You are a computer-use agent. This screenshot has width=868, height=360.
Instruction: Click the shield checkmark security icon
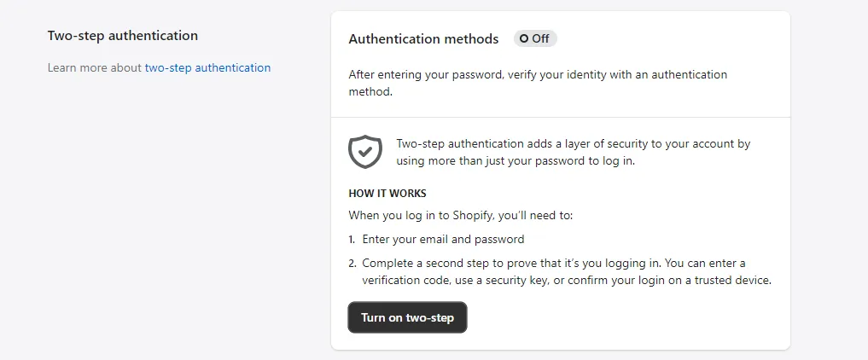click(364, 152)
